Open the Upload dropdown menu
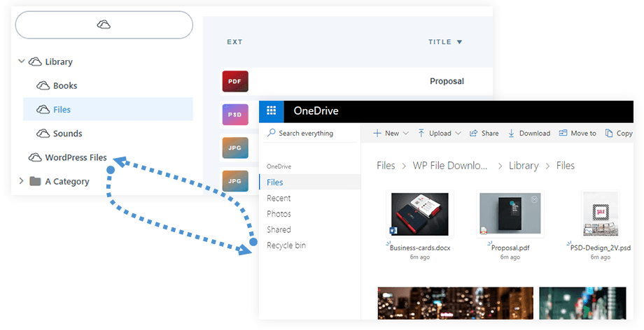This screenshot has height=330, width=644. [440, 133]
